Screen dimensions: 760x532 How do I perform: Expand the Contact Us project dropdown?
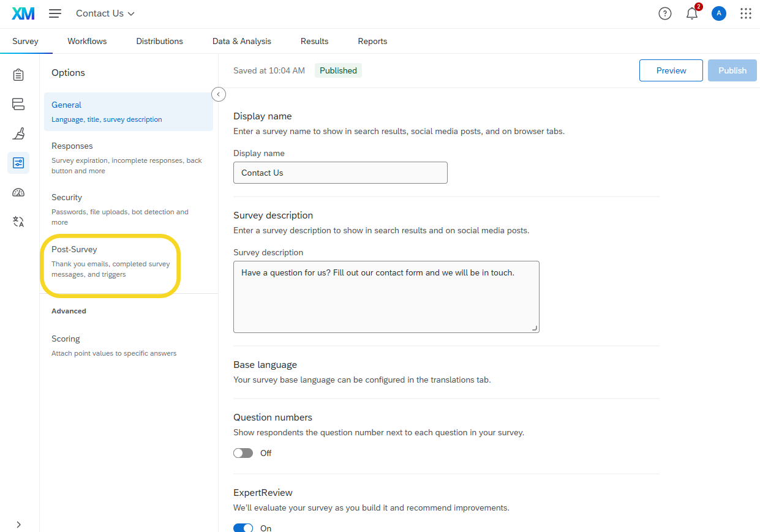(x=105, y=13)
